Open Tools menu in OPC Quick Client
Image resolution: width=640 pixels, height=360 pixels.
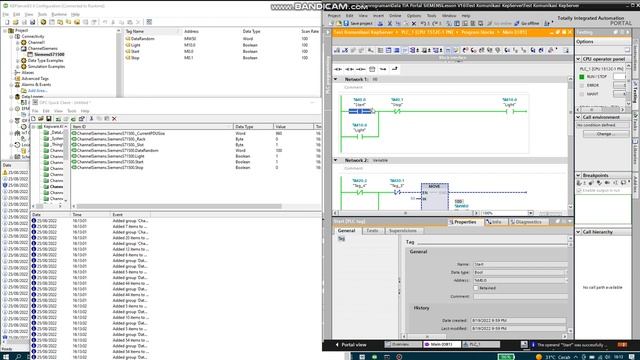click(x=72, y=111)
